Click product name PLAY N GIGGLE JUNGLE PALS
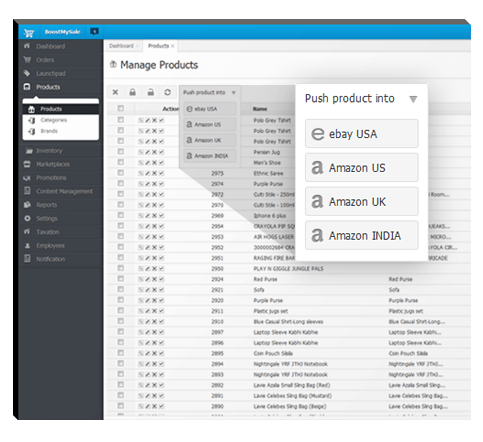The height and width of the screenshot is (442, 483). pos(288,269)
